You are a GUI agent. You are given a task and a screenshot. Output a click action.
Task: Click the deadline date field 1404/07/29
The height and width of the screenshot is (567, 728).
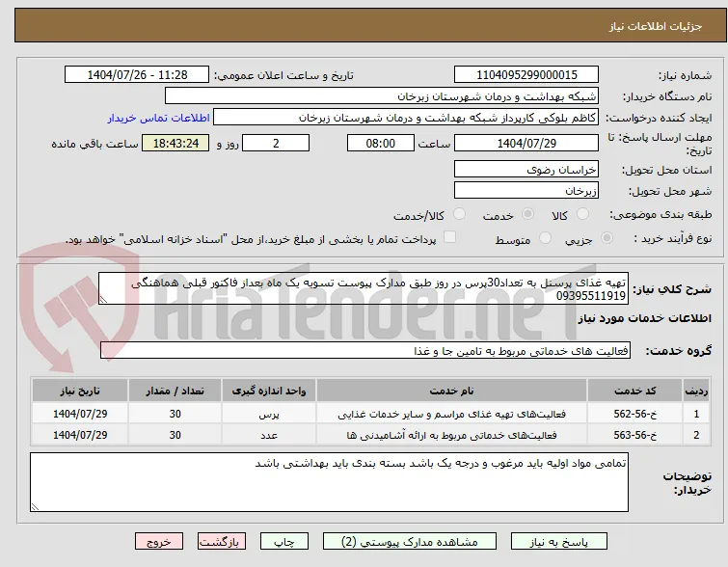pyautogui.click(x=526, y=143)
